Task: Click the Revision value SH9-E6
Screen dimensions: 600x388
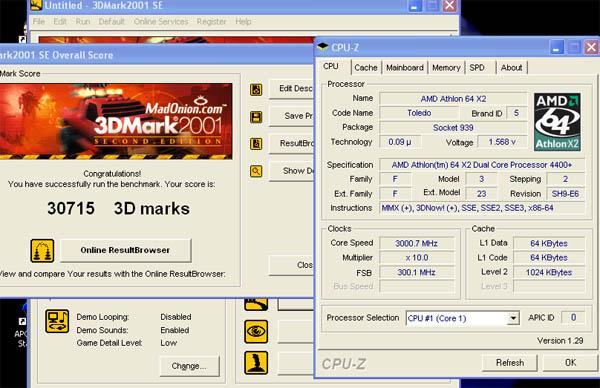Action: (565, 194)
